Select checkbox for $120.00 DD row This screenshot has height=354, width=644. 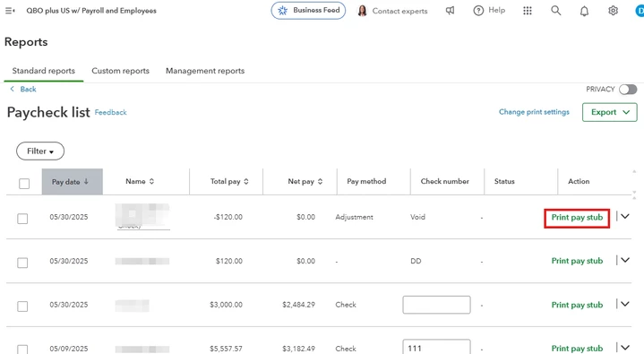pyautogui.click(x=22, y=263)
